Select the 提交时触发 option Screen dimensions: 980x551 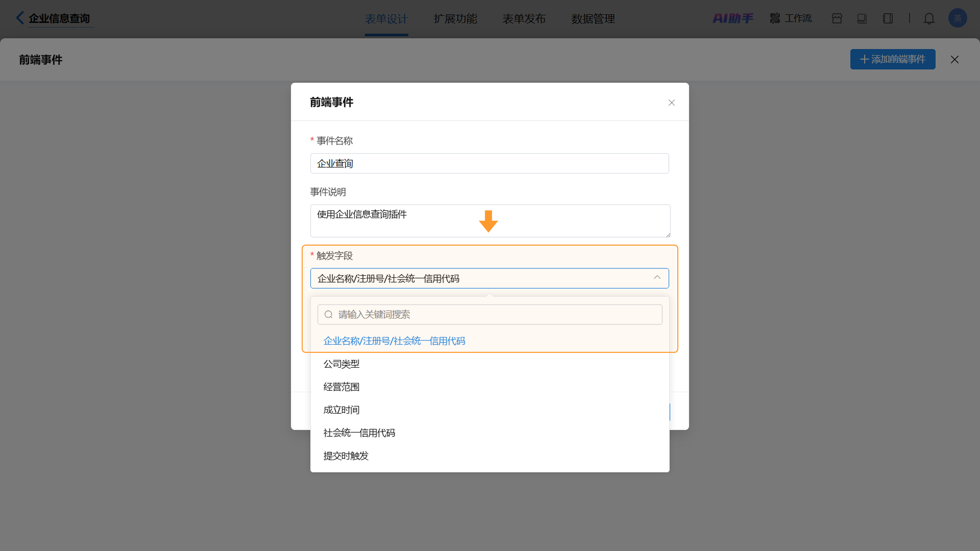click(490, 456)
